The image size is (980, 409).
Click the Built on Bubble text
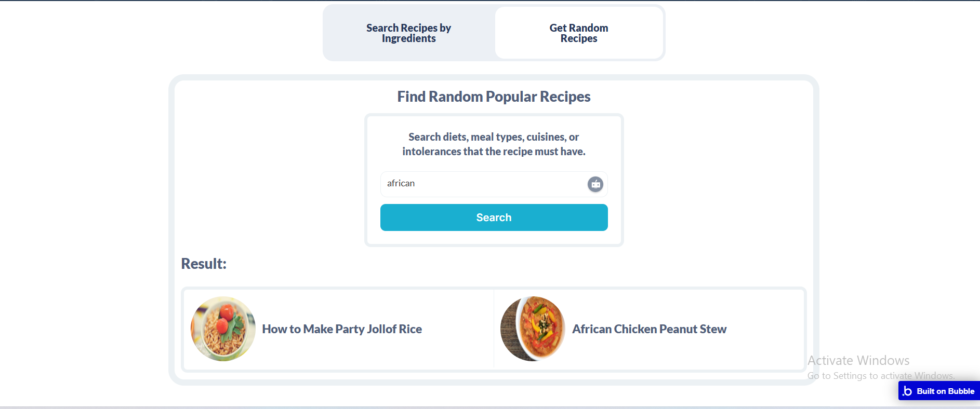[945, 391]
